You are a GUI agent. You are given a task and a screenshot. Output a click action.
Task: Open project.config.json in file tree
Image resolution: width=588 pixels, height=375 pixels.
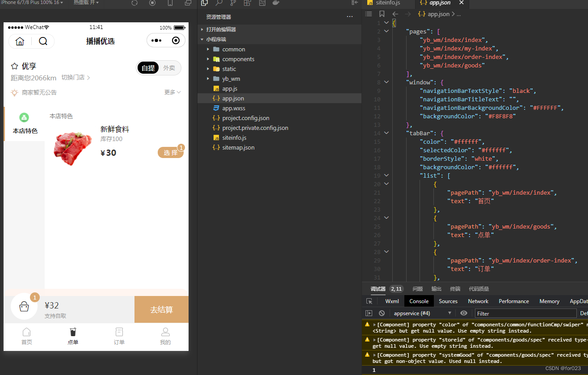pos(279,118)
